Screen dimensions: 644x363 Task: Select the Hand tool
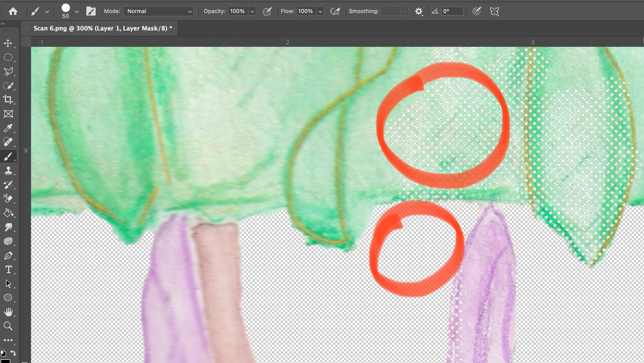(8, 312)
